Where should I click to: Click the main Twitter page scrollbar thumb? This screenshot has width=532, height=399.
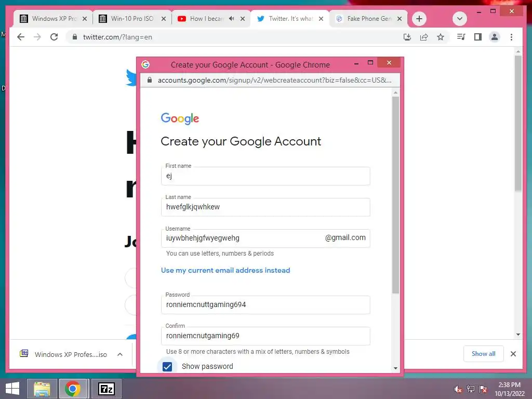[518, 123]
